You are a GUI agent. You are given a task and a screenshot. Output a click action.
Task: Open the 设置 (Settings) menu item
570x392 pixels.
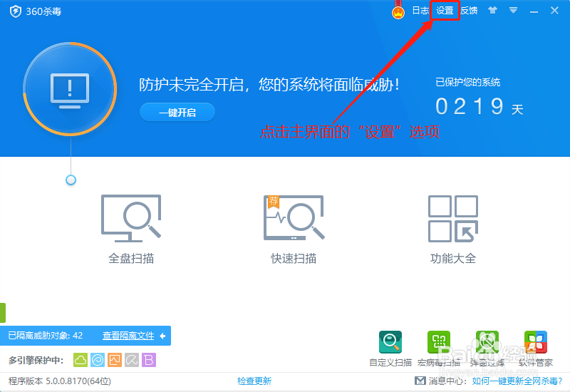pyautogui.click(x=445, y=11)
